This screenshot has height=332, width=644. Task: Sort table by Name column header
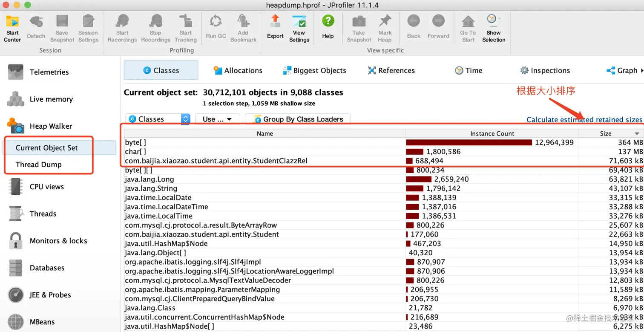(x=264, y=133)
